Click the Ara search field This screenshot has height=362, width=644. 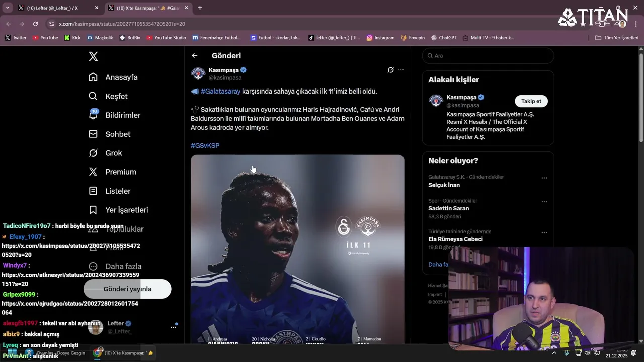click(x=488, y=56)
